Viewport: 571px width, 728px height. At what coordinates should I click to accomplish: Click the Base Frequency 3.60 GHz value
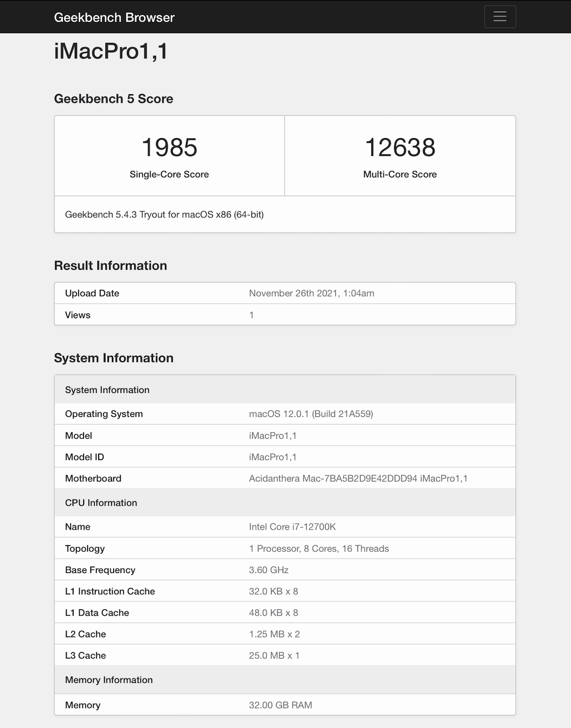click(269, 570)
